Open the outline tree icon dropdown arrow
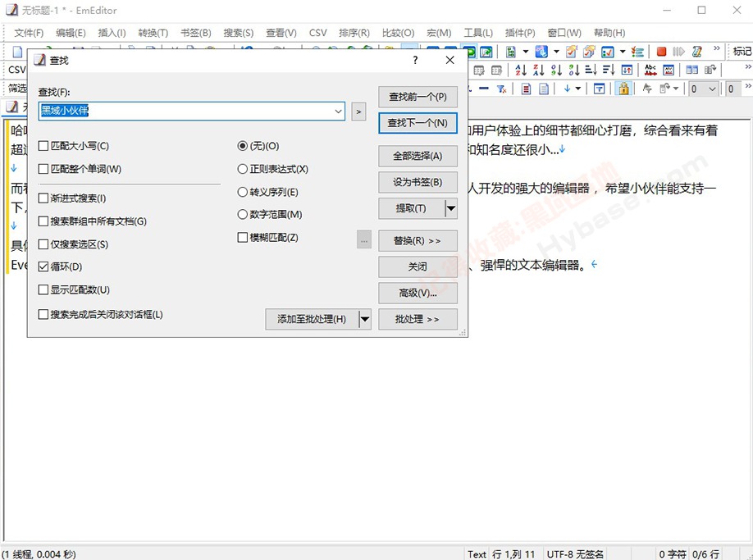Screen dimensions: 753x560 525,52
